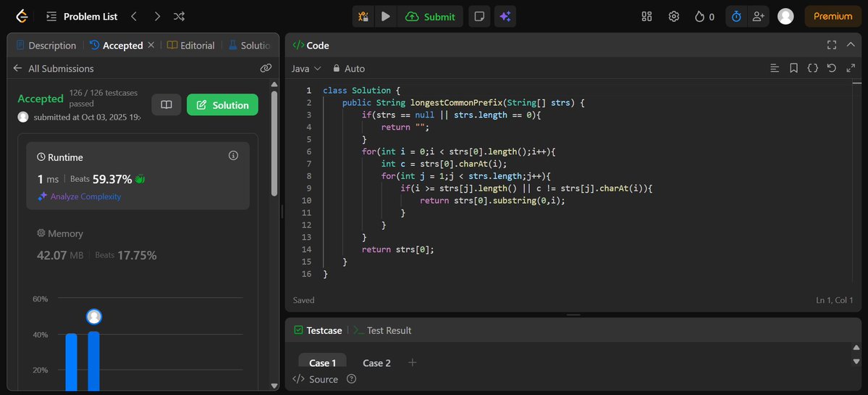Open the Problem List panel
868x395 pixels.
point(82,17)
